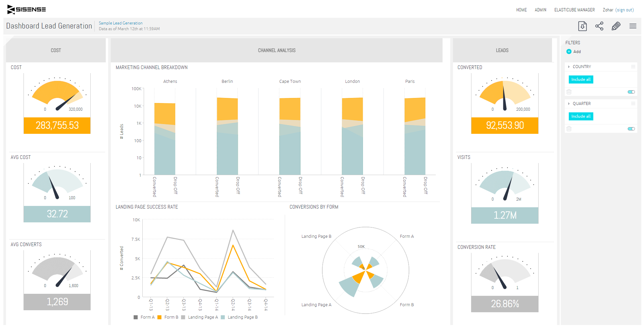Click the cost value 283,755.53
The width and height of the screenshot is (644, 327).
click(57, 125)
